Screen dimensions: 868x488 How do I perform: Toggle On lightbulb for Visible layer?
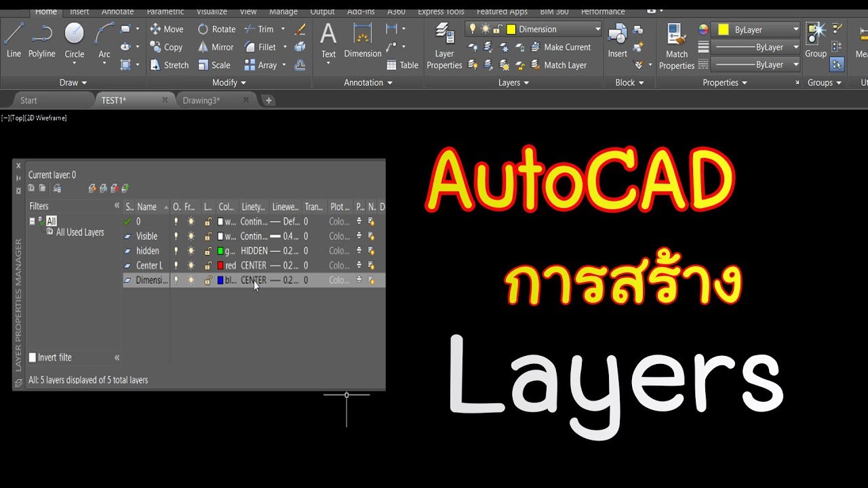(x=176, y=236)
